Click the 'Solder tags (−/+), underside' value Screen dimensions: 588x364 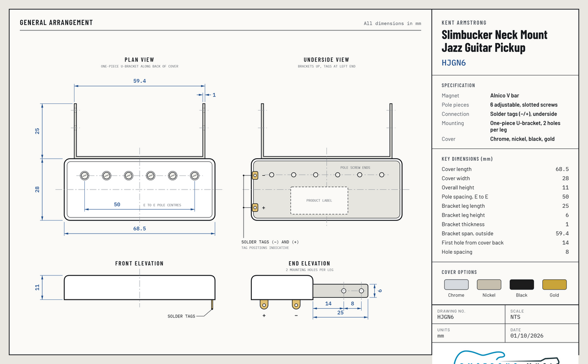(x=523, y=114)
